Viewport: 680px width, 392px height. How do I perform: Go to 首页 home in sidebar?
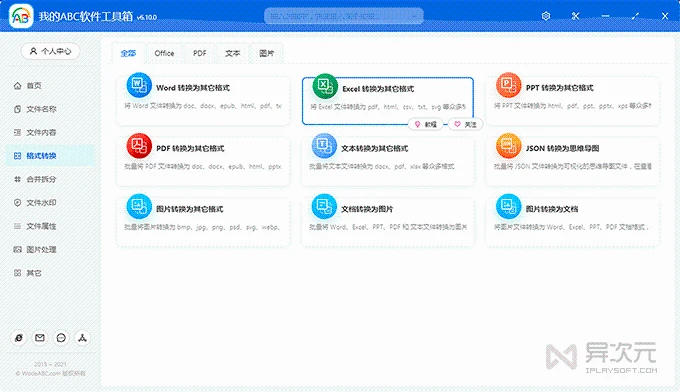tap(50, 85)
